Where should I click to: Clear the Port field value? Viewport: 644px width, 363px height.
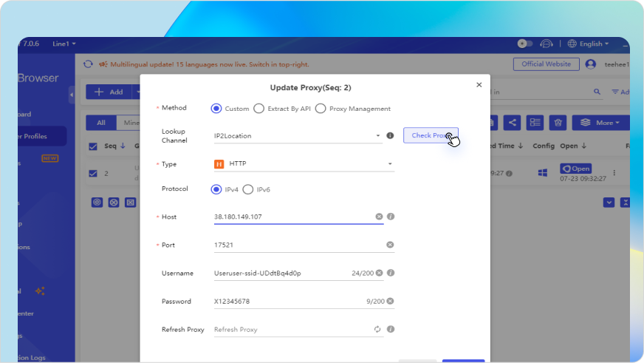[390, 245]
